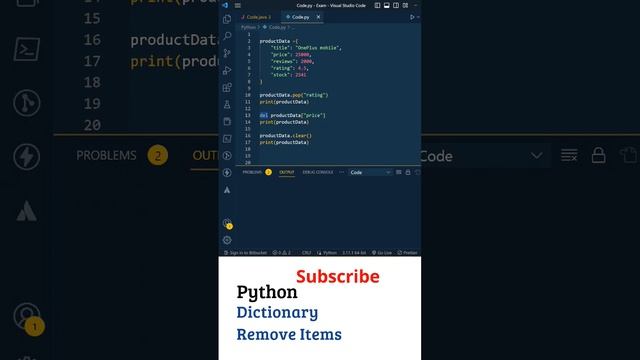
Task: Clear output using the large background icon
Action: (569, 156)
